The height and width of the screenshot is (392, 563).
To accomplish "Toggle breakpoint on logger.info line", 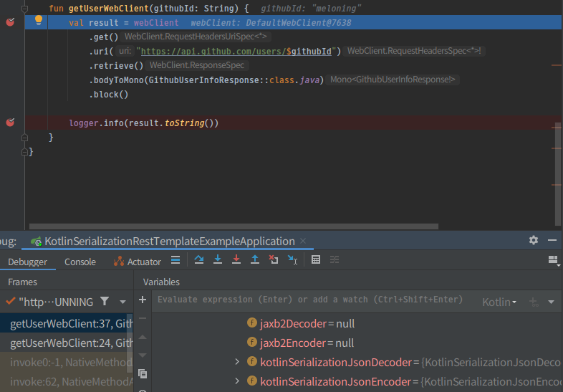I will point(11,123).
